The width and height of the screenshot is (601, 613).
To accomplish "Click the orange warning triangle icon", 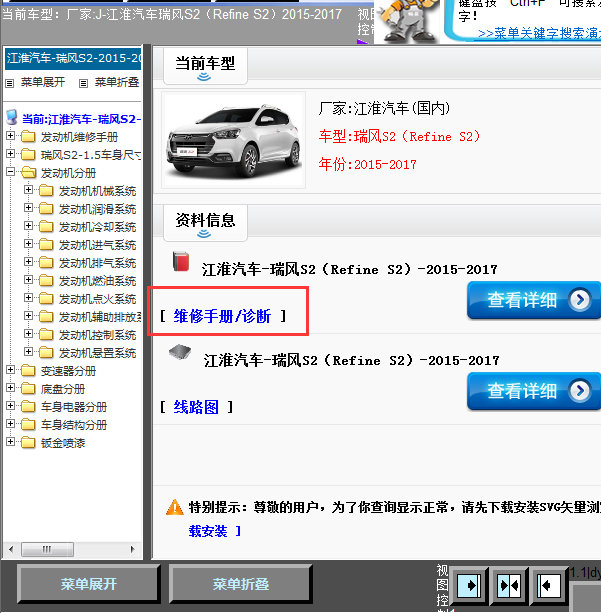I will click(174, 507).
